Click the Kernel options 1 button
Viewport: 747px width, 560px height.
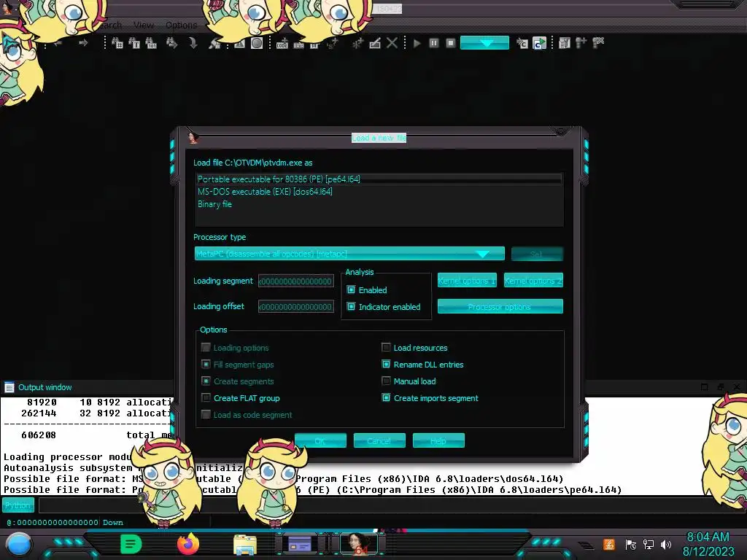(x=467, y=281)
